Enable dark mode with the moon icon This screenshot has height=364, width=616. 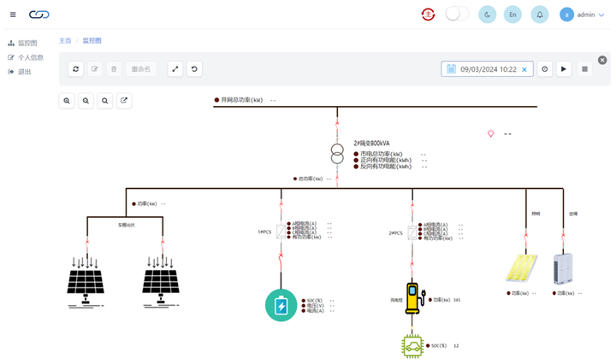coord(487,15)
